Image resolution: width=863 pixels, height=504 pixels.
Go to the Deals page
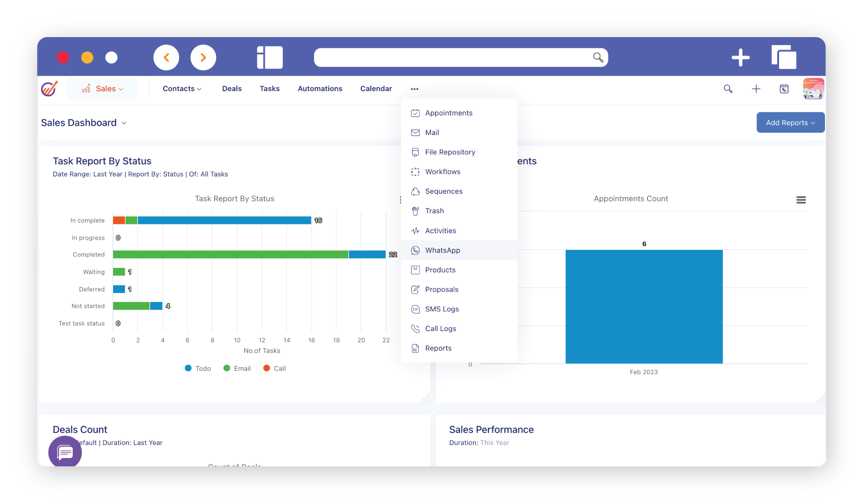[x=231, y=89]
